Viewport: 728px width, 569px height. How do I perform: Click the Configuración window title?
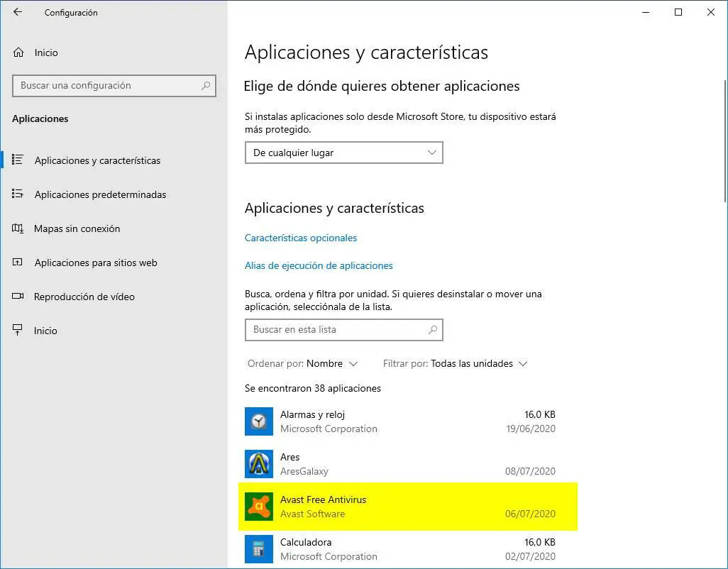coord(71,13)
